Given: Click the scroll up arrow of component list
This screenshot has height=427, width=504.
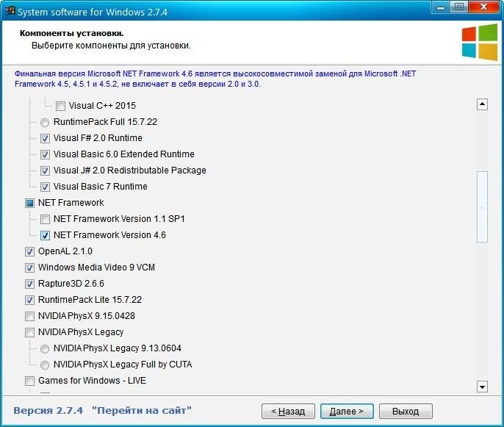Looking at the screenshot, I should point(482,104).
